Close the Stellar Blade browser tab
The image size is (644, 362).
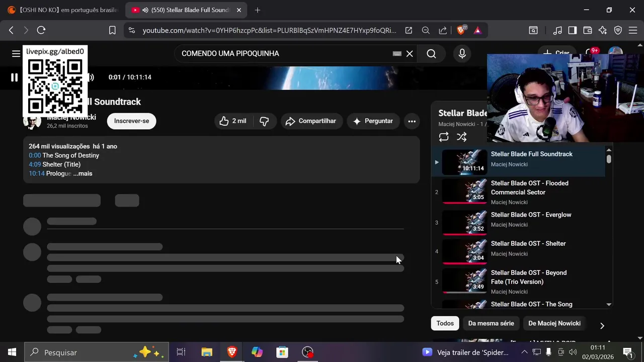[x=239, y=10]
